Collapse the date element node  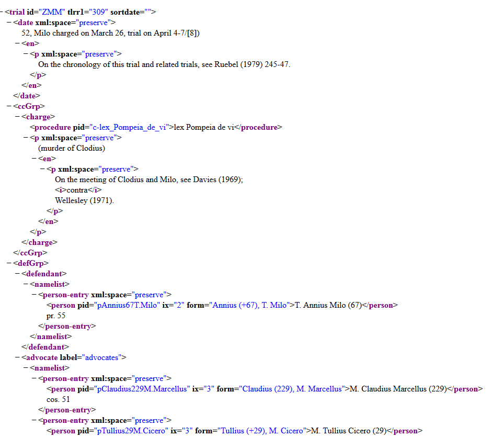pos(9,23)
